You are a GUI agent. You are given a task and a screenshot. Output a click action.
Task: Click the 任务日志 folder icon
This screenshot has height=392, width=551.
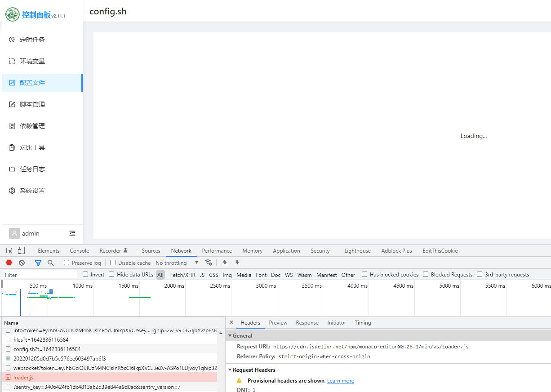coord(12,169)
